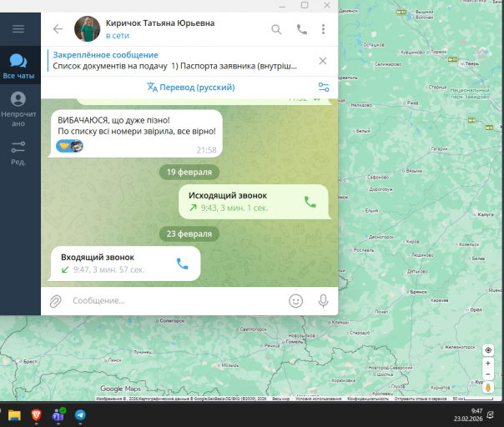The width and height of the screenshot is (504, 427).
Task: Open the taskbar clock and date
Action: (x=468, y=414)
